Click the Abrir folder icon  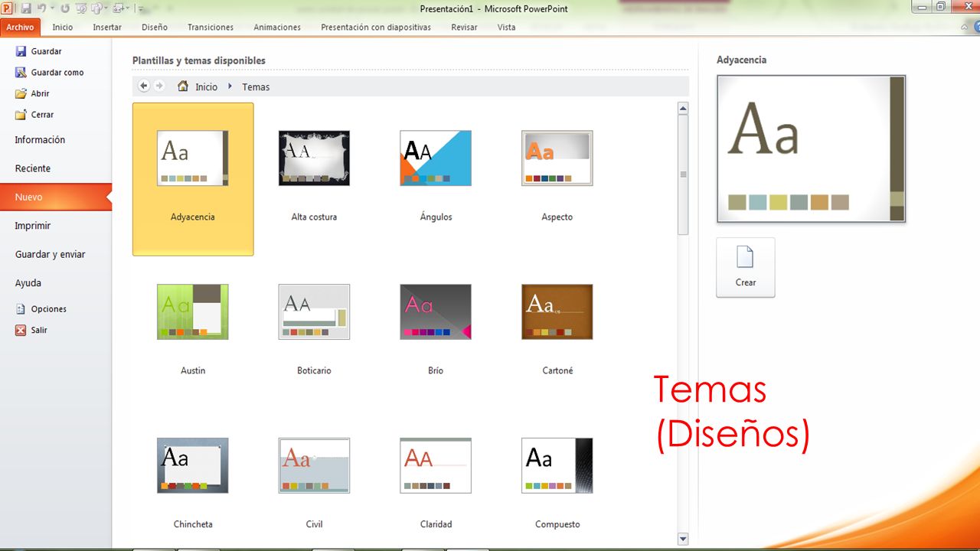[21, 93]
